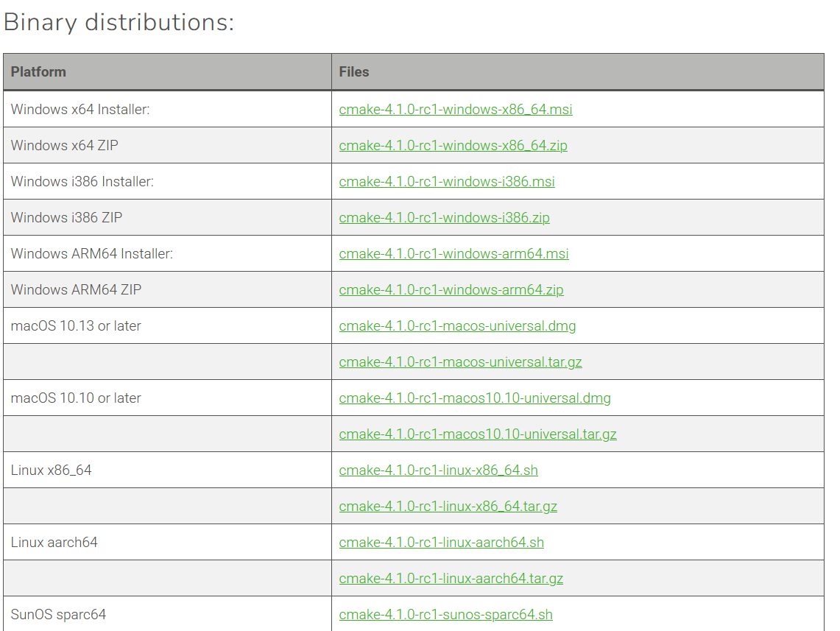Get the cmake-4.1.0-rc1-windows-arm64.msi installer
This screenshot has width=840, height=631.
click(453, 254)
